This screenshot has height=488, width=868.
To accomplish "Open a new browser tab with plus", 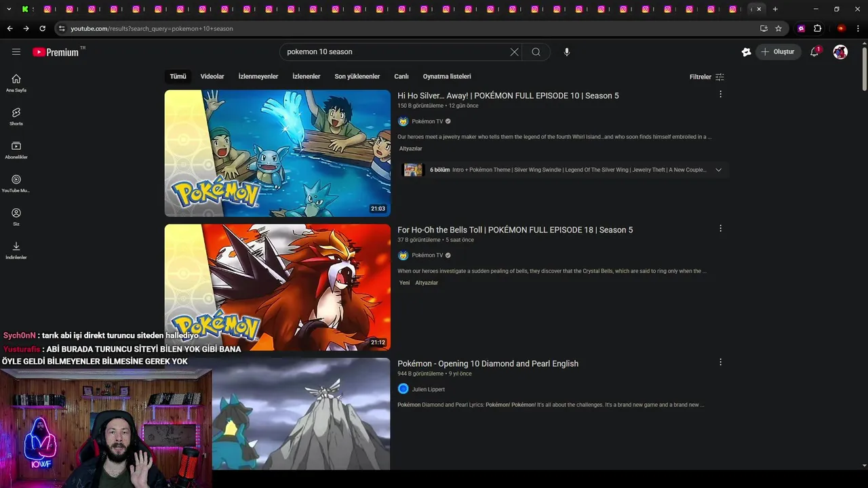I will tap(775, 9).
